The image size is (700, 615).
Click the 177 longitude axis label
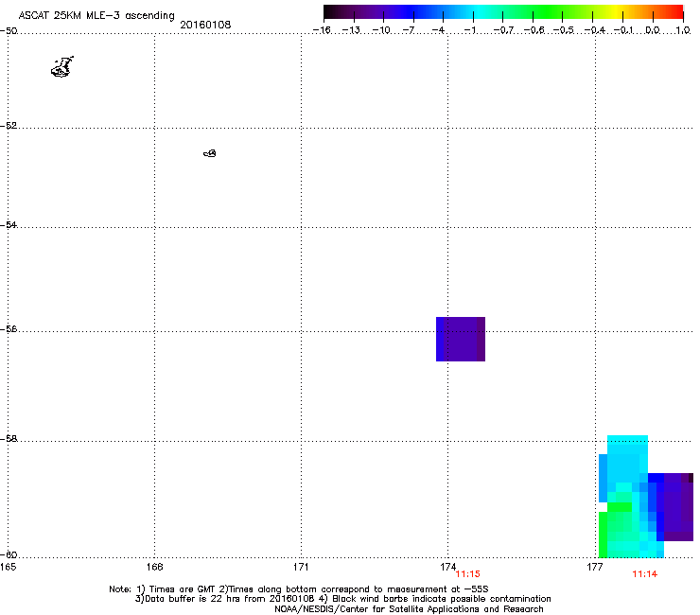[595, 567]
